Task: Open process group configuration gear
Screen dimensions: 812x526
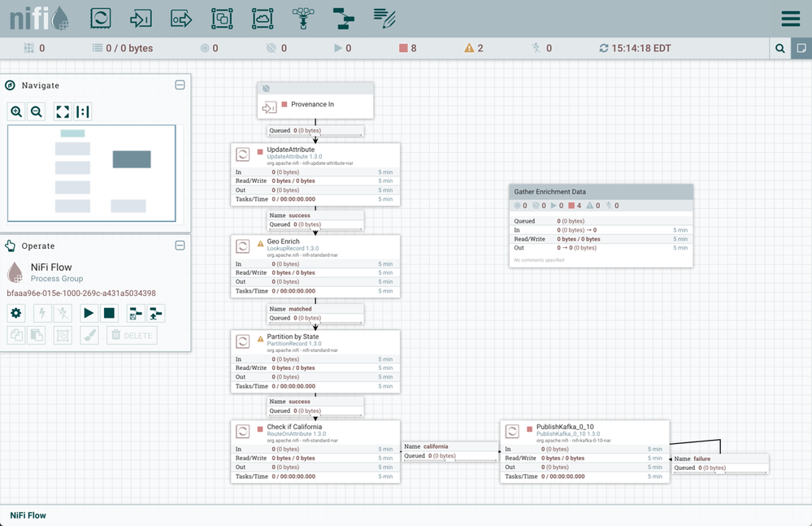Action: point(15,313)
